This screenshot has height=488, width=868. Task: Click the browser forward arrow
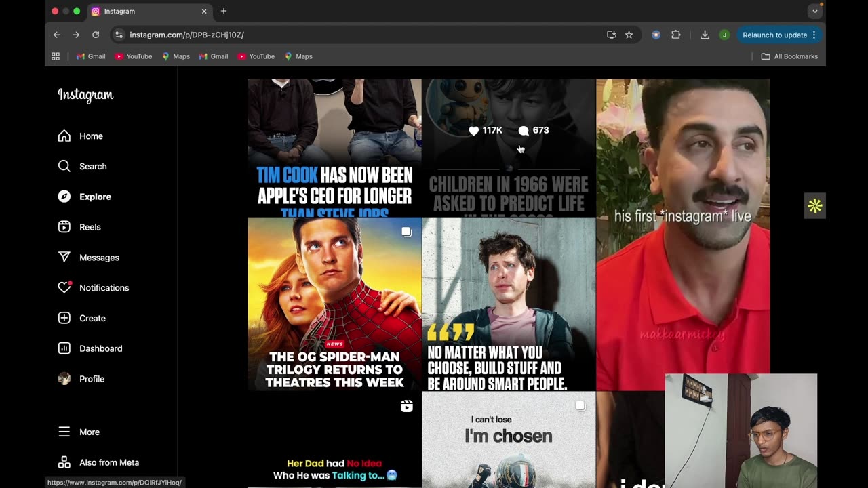[x=76, y=35]
